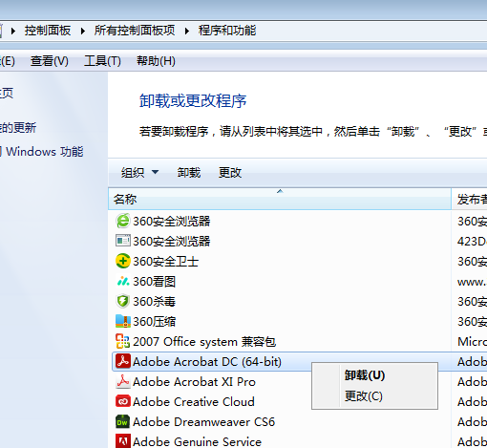Choose 更改(C) in the context menu

click(364, 396)
